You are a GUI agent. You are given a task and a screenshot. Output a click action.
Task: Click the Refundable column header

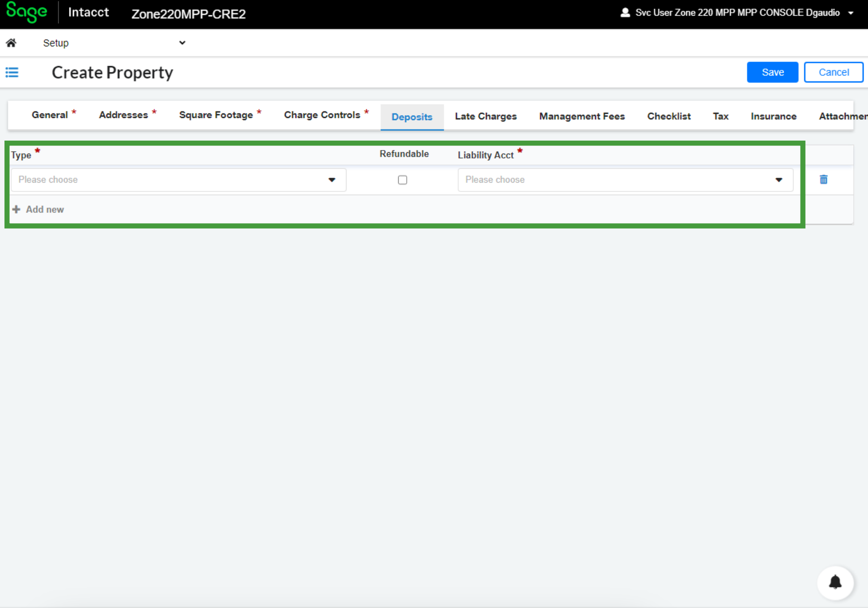pyautogui.click(x=404, y=154)
